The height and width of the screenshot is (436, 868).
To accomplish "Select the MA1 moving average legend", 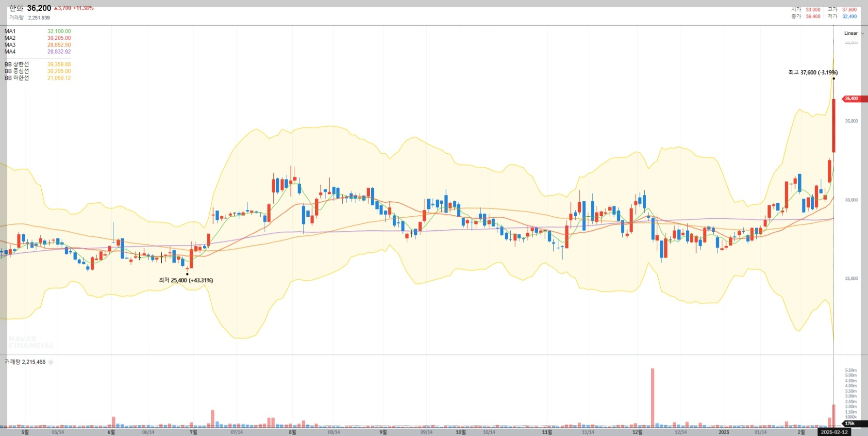I will pos(37,31).
